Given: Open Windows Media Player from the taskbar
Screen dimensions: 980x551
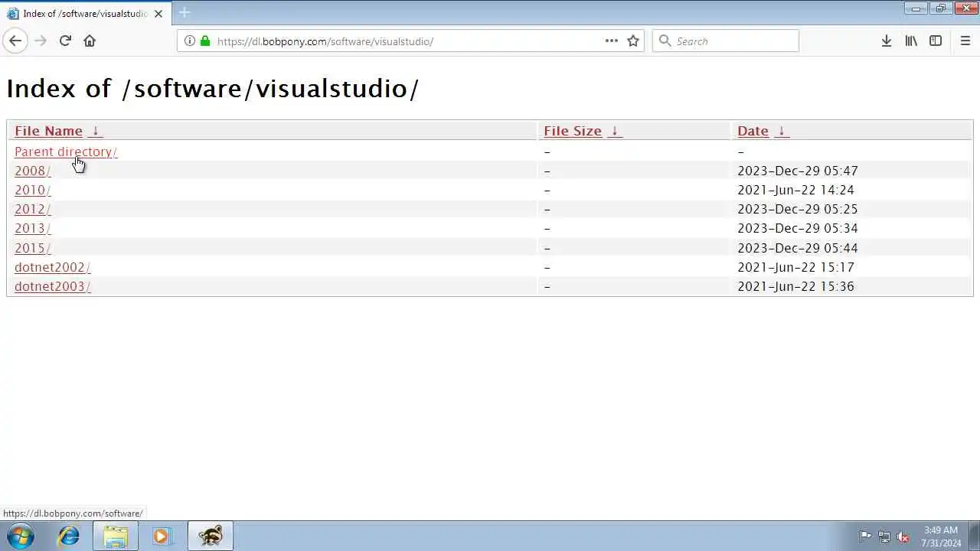Looking at the screenshot, I should [162, 536].
